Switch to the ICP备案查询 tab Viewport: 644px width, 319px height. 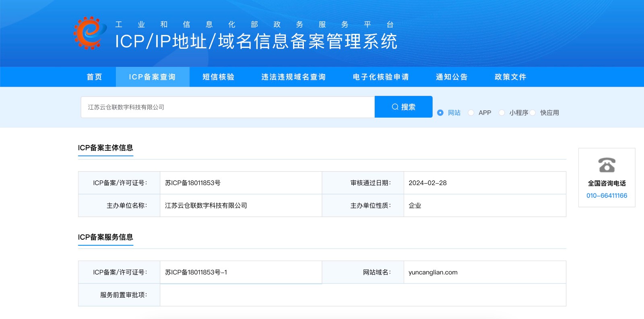153,77
